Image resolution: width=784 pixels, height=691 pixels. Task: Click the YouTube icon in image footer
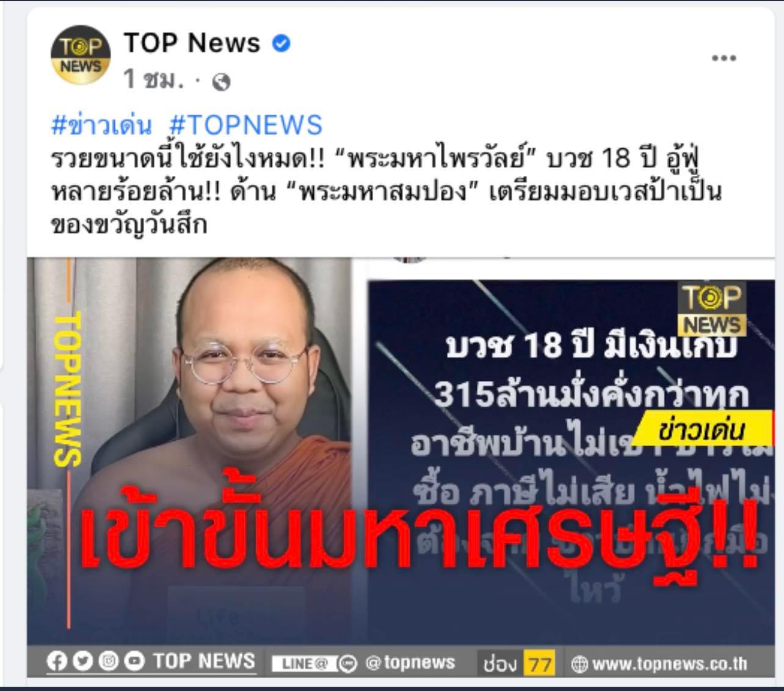[x=134, y=662]
